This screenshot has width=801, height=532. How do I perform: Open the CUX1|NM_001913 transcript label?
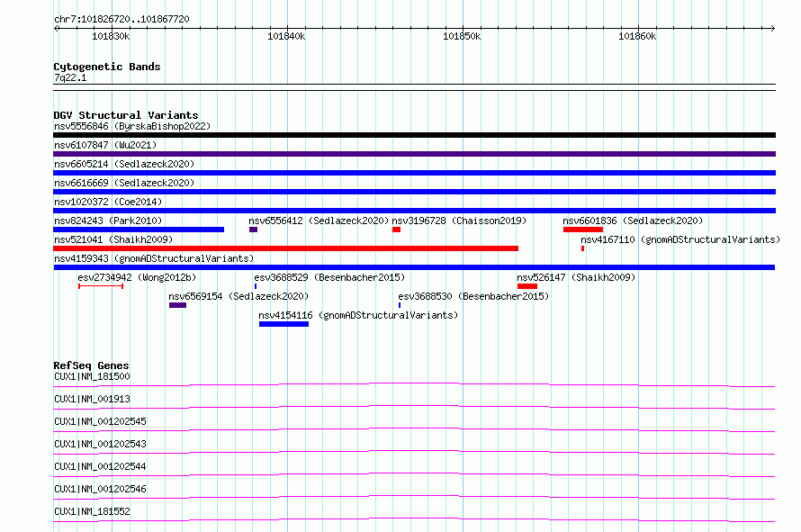click(92, 399)
